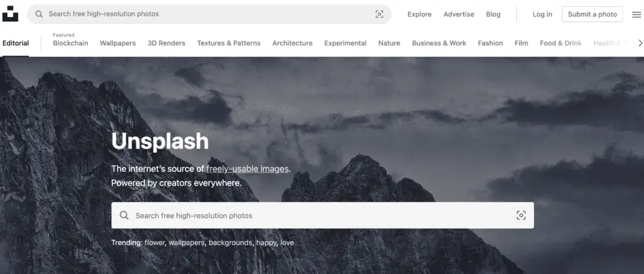This screenshot has width=644, height=274.
Task: Click the Unsplash logo icon
Action: [10, 14]
